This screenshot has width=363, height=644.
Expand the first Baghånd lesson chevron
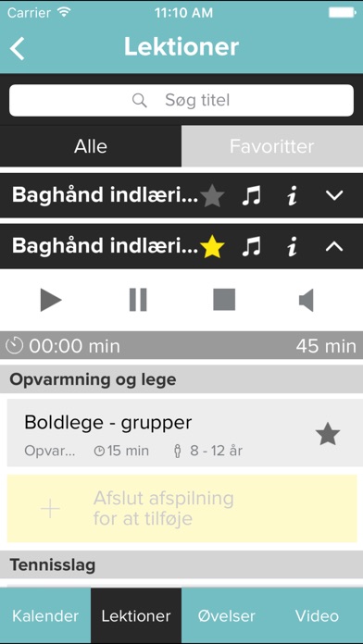point(334,195)
